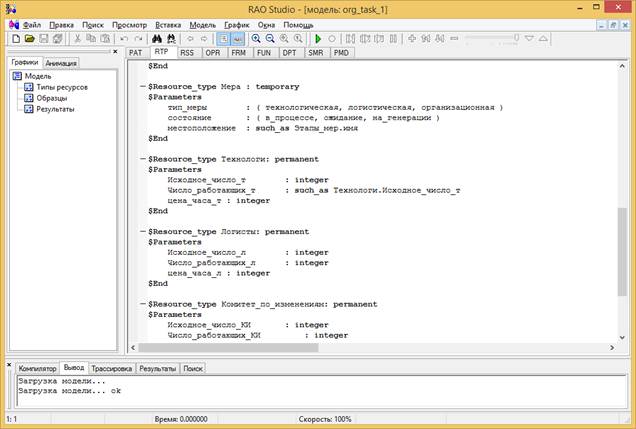Click the Redo arrow icon
Viewport: 636px width, 429px height.
pyautogui.click(x=138, y=39)
